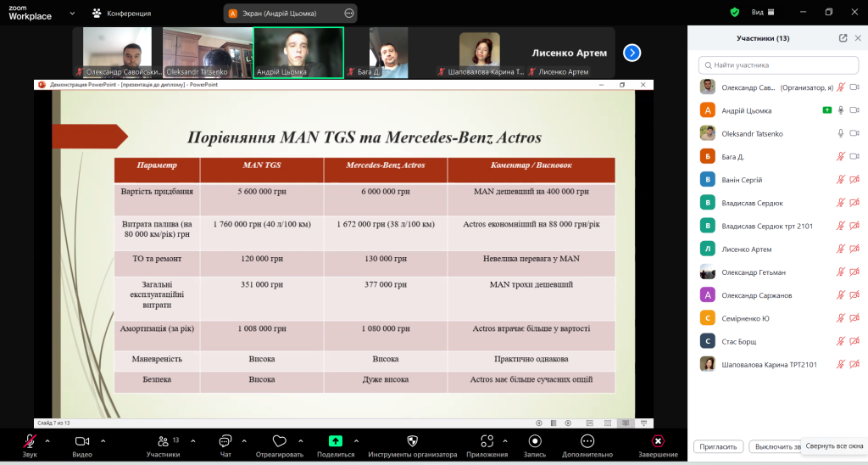This screenshot has height=465, width=868.
Task: Open reactions via Отреагировать heart icon
Action: (280, 445)
